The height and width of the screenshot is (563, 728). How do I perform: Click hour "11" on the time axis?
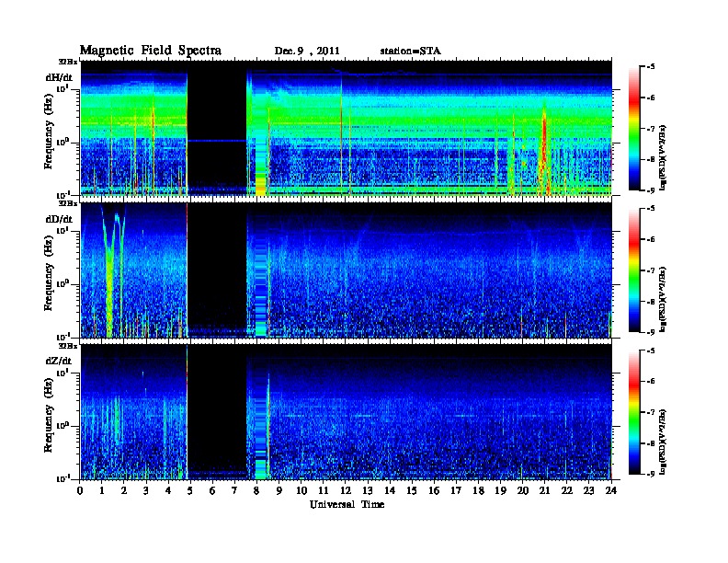[324, 490]
